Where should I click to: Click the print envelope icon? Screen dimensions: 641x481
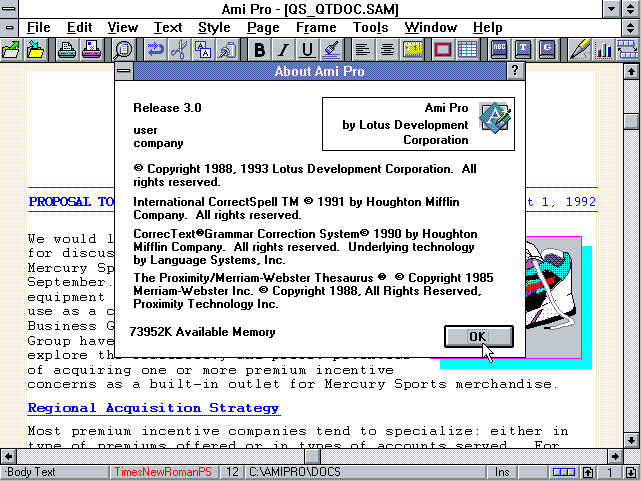pyautogui.click(x=92, y=50)
